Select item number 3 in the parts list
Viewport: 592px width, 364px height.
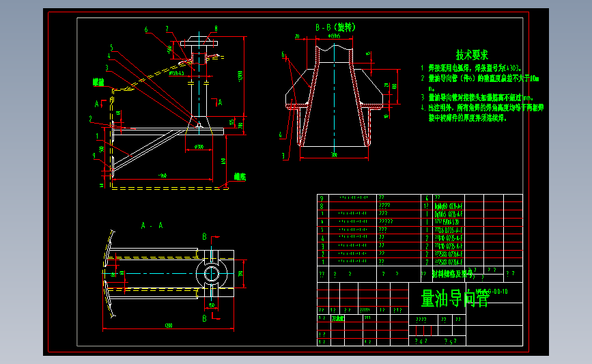[322, 246]
